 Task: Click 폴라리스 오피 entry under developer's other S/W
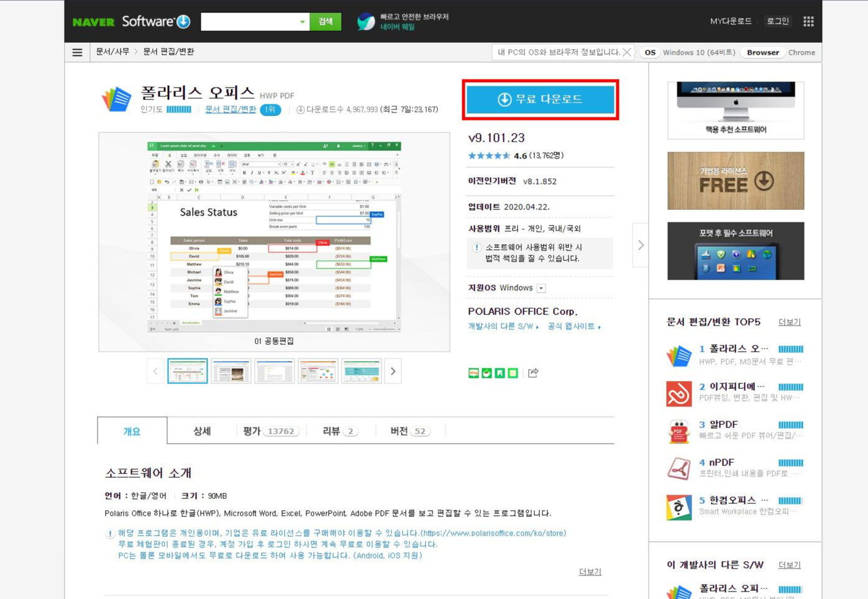tap(734, 588)
